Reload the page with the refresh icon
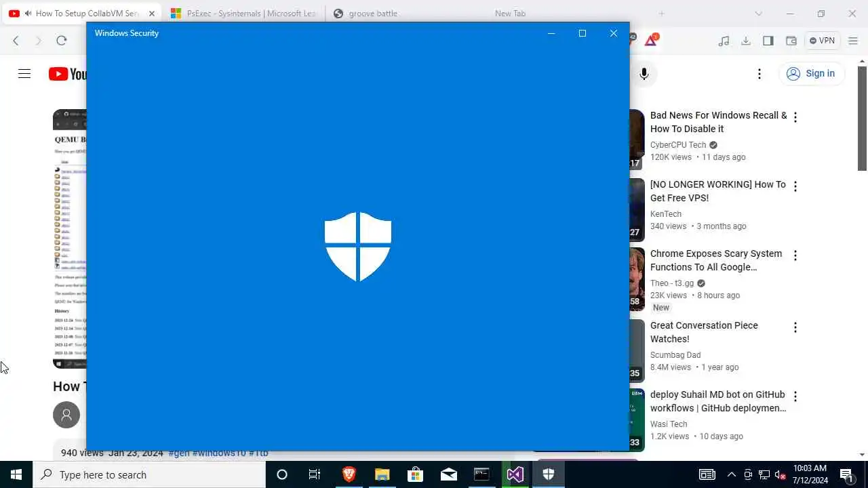This screenshot has height=488, width=868. tap(61, 41)
